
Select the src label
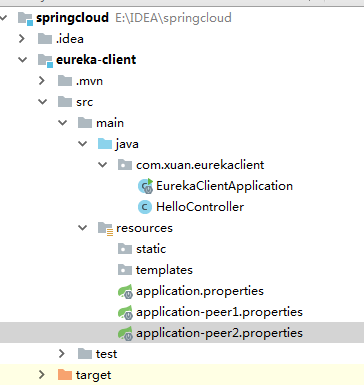84,102
